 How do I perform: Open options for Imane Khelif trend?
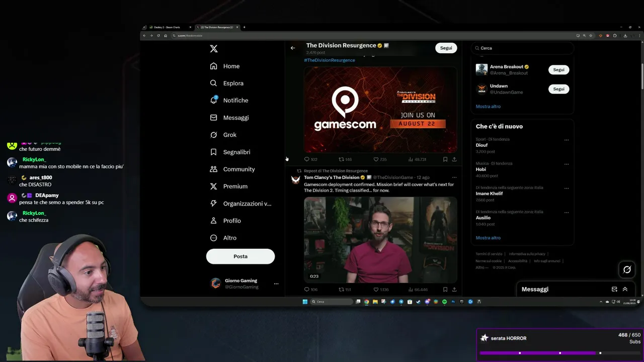pos(567,188)
